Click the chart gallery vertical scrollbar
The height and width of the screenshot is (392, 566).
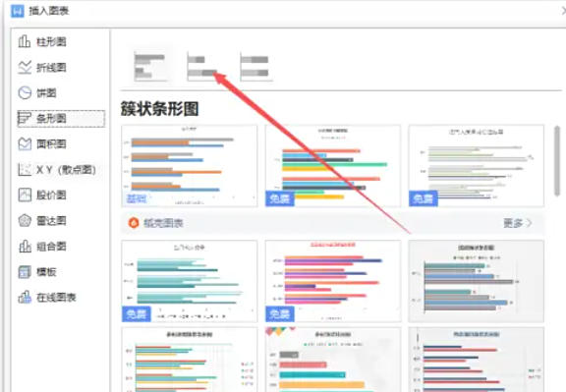pos(557,161)
